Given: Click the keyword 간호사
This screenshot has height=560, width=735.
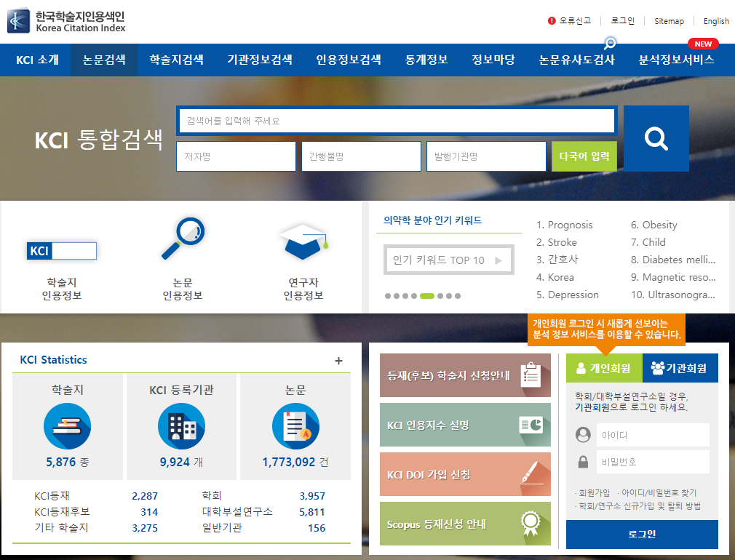Looking at the screenshot, I should [x=563, y=260].
